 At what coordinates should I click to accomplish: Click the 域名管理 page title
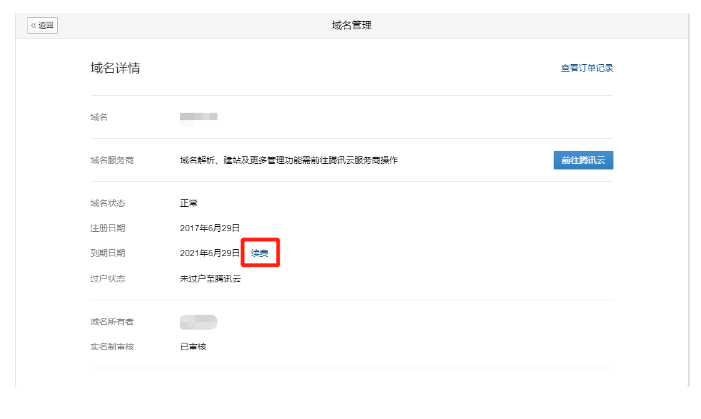coord(351,25)
